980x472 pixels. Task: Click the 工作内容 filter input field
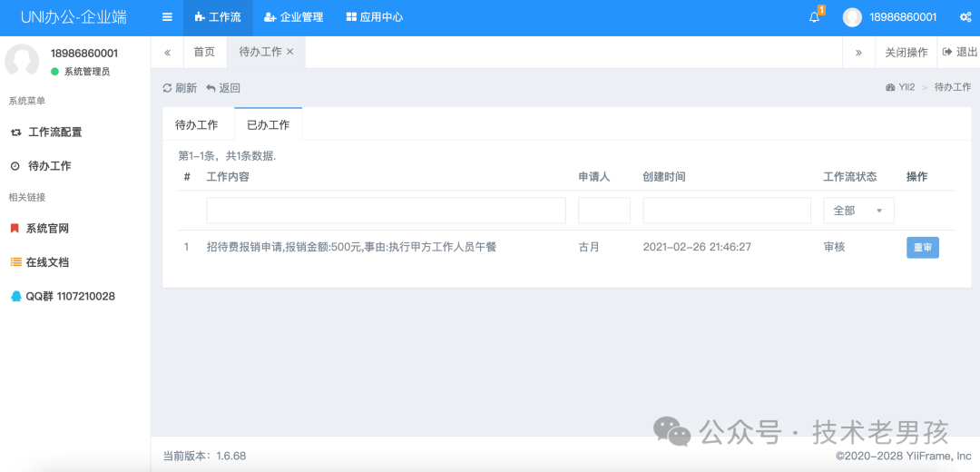click(386, 211)
